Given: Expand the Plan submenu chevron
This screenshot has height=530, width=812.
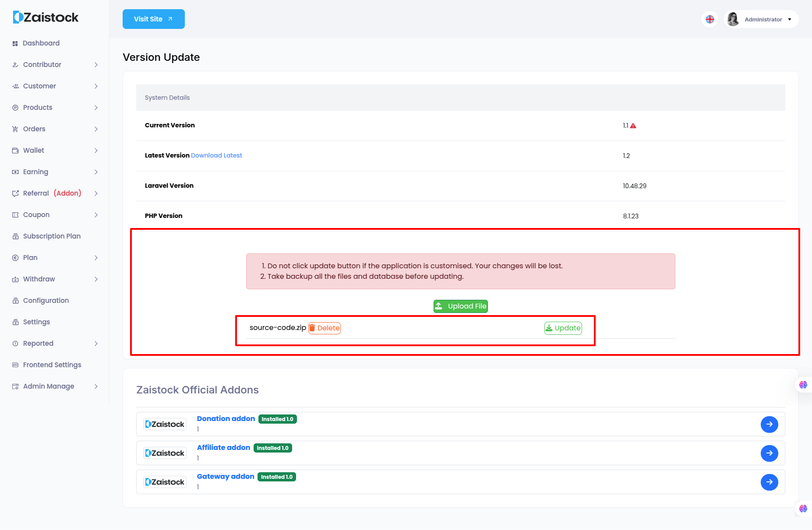Looking at the screenshot, I should (x=96, y=258).
